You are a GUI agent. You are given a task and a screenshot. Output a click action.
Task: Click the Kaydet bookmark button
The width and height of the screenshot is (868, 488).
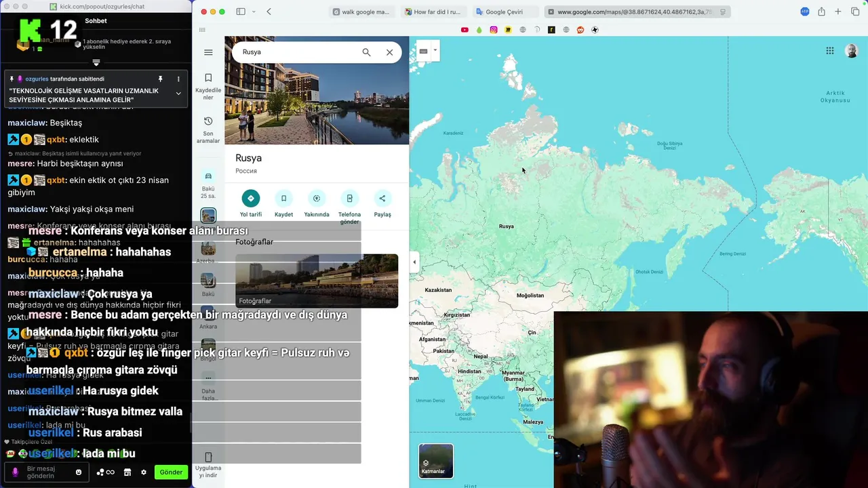pos(283,204)
